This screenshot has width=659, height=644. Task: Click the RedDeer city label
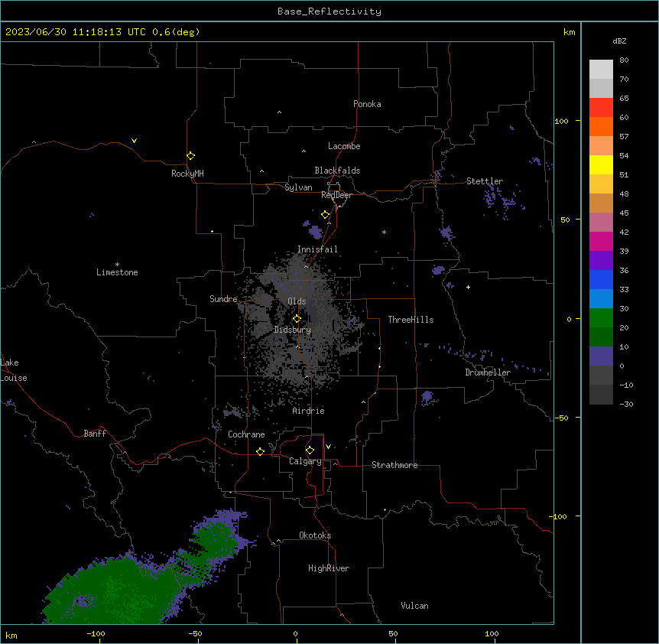click(336, 195)
